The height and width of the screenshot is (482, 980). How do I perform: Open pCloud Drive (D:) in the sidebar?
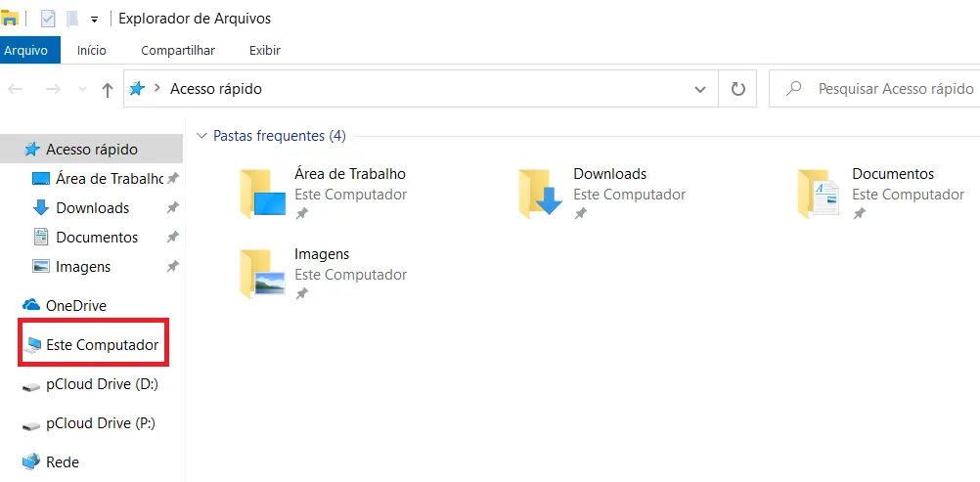tap(102, 385)
